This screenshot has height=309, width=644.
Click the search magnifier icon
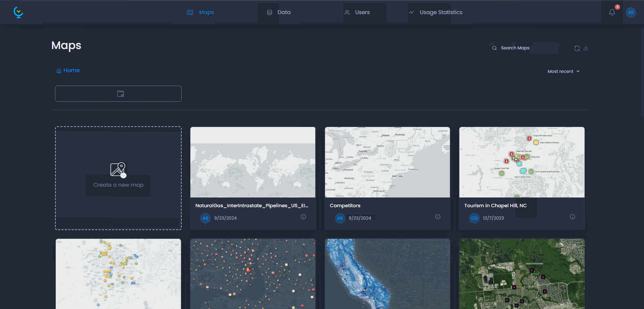(x=495, y=48)
